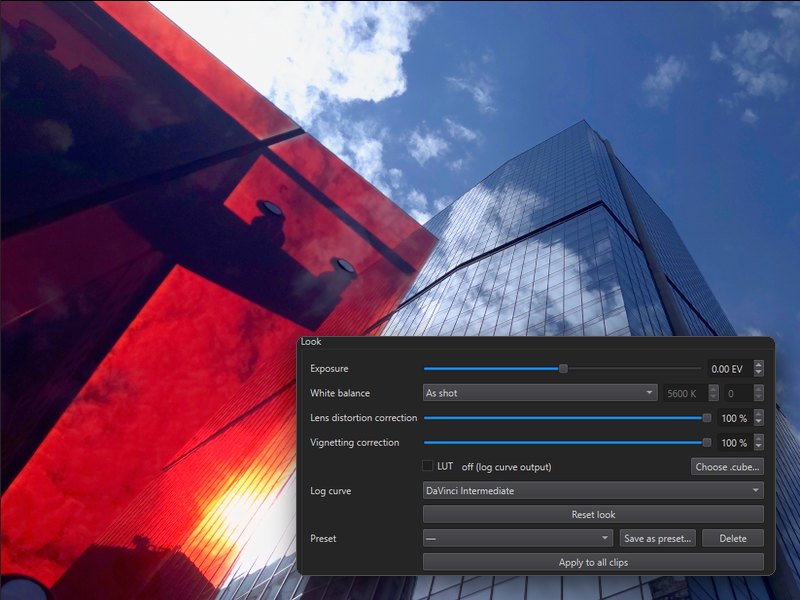Click the 'Lens distortion correction' label

[x=363, y=417]
